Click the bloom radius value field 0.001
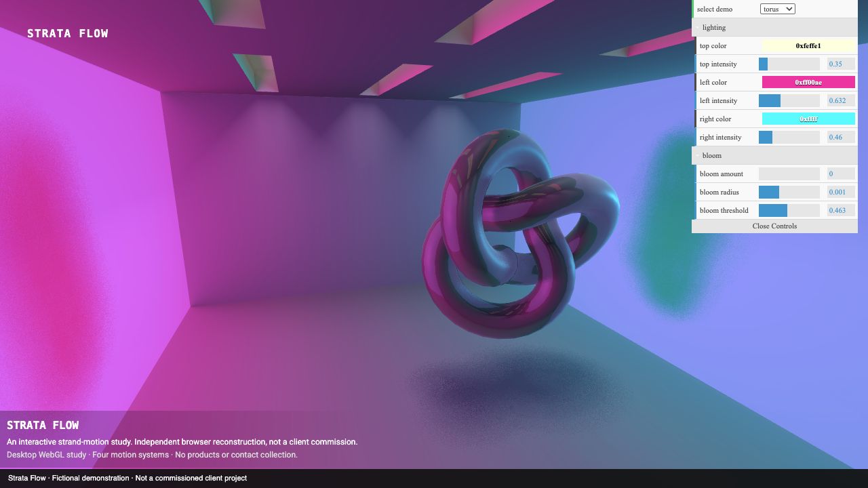 pos(841,192)
